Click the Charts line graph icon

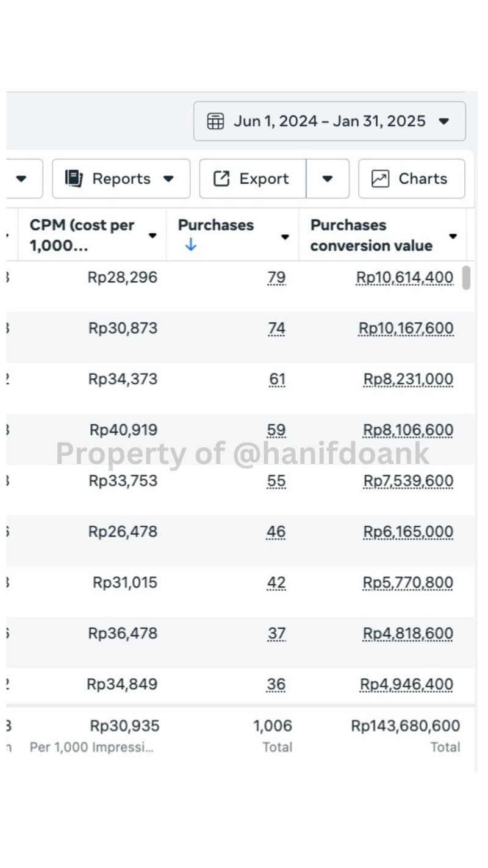click(x=380, y=178)
